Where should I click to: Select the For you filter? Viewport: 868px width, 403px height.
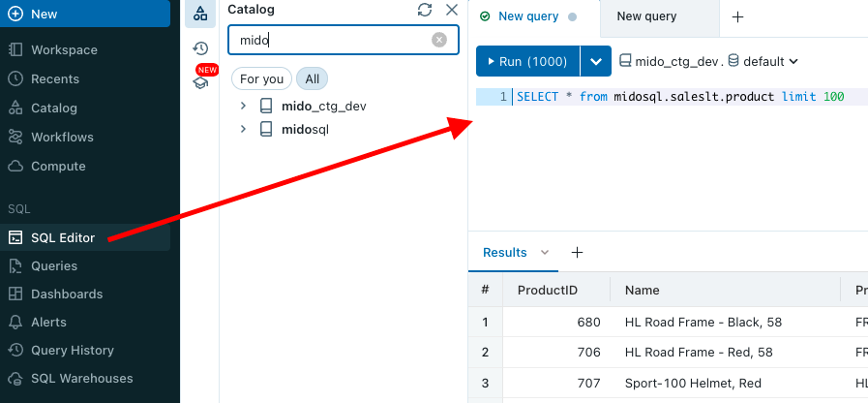(x=261, y=78)
